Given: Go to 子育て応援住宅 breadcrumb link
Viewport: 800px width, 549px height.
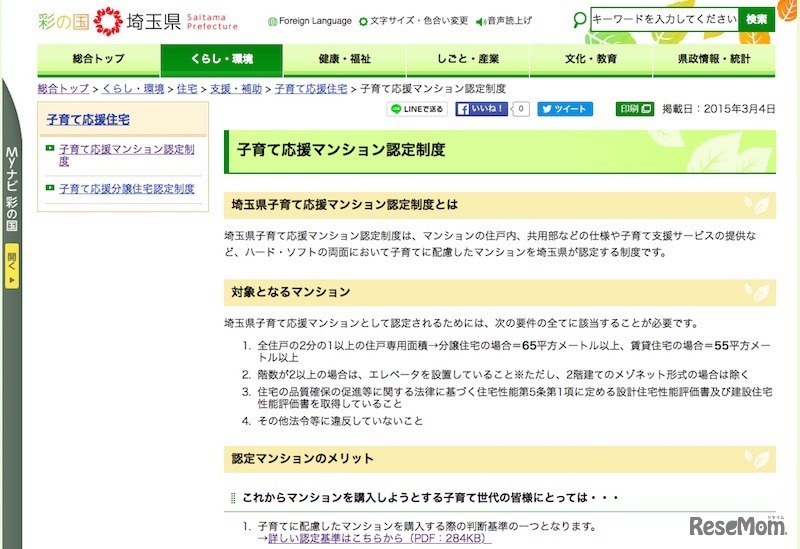Looking at the screenshot, I should 311,89.
